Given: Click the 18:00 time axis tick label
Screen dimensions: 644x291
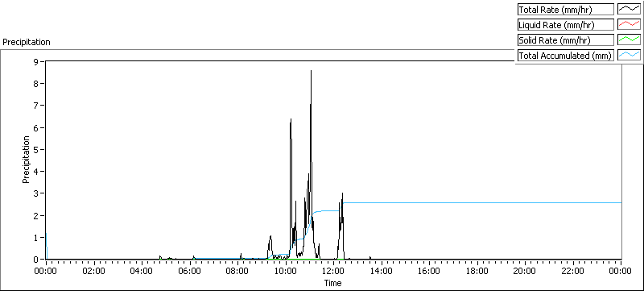Looking at the screenshot, I should coord(477,271).
